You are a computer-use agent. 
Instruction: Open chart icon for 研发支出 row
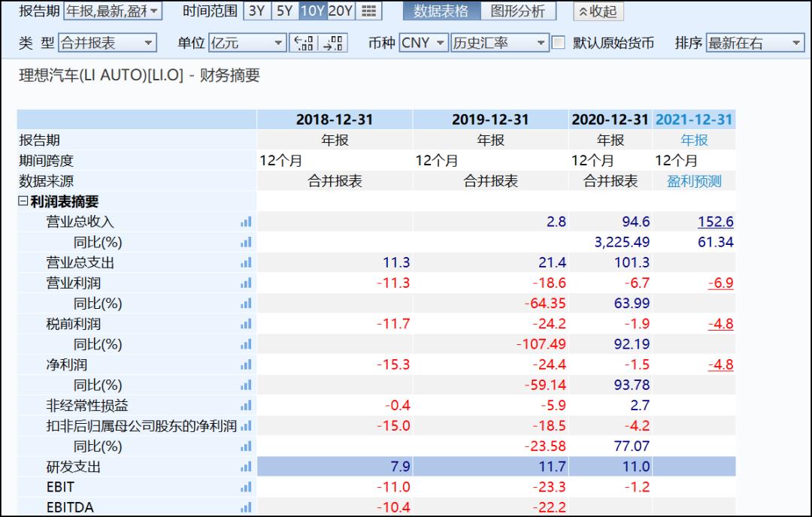(246, 467)
